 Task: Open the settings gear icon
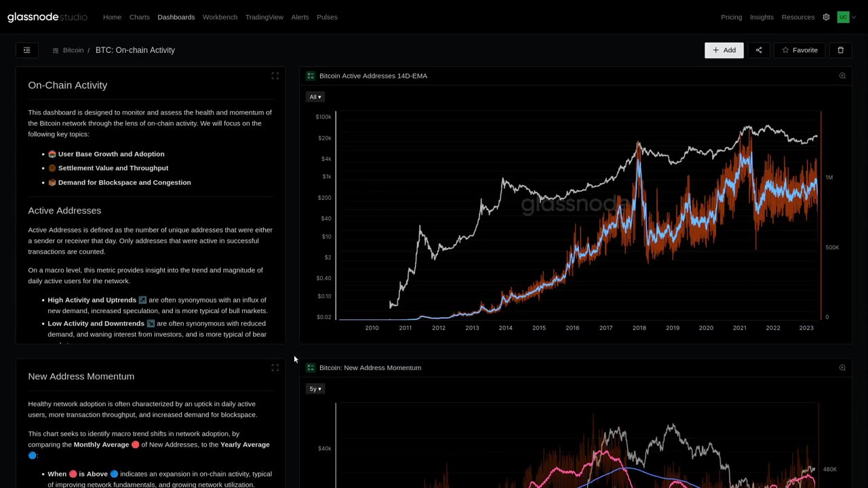pyautogui.click(x=826, y=17)
